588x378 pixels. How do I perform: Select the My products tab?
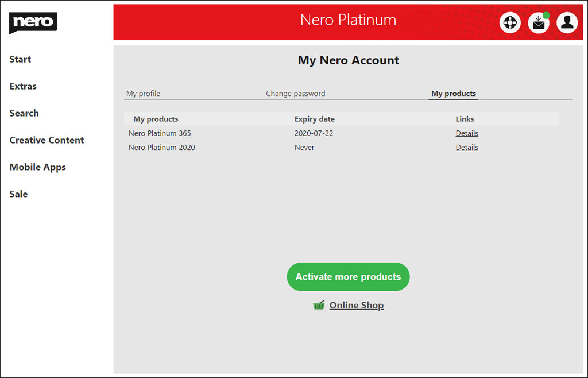click(453, 93)
